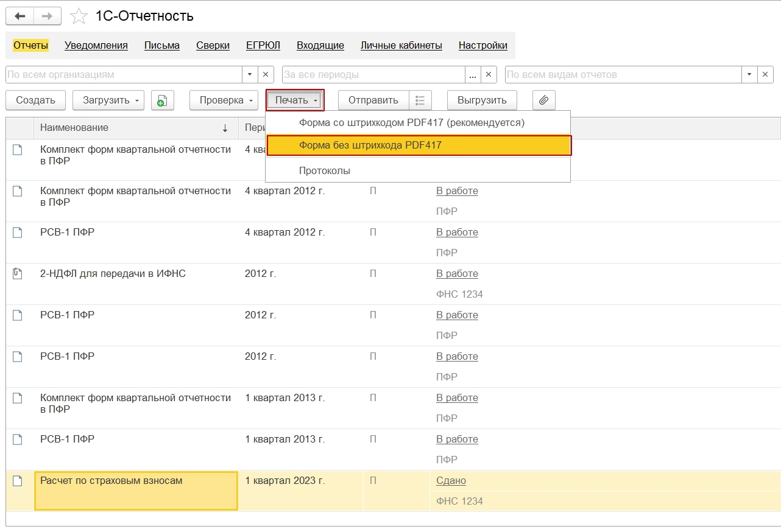The image size is (781, 532).
Task: Choose Форма без штрихкода PDF417
Action: [x=419, y=145]
